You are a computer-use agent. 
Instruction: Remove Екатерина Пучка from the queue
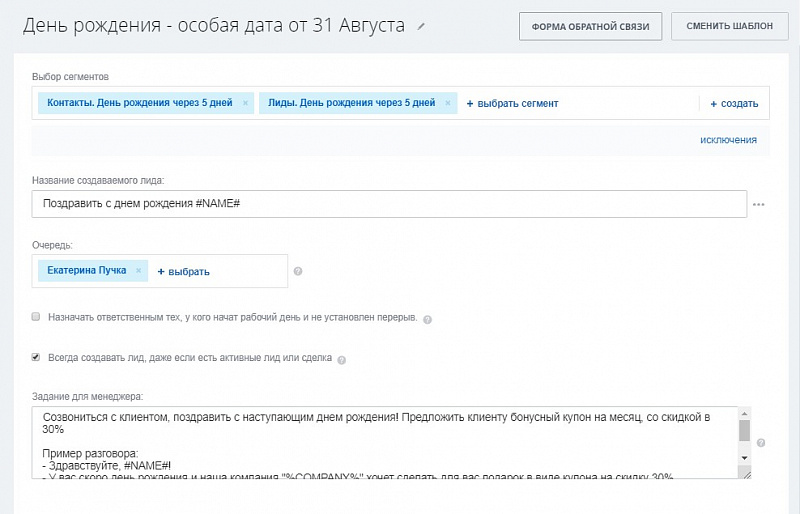pyautogui.click(x=138, y=271)
